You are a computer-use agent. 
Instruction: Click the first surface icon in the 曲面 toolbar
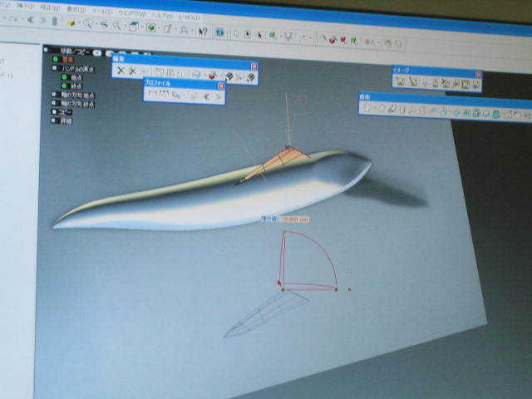point(367,108)
